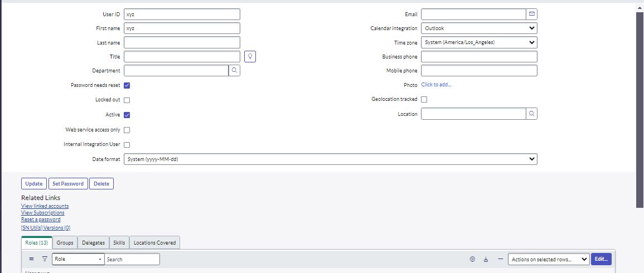
Task: Uncheck Password needs reset checkbox
Action: click(127, 85)
